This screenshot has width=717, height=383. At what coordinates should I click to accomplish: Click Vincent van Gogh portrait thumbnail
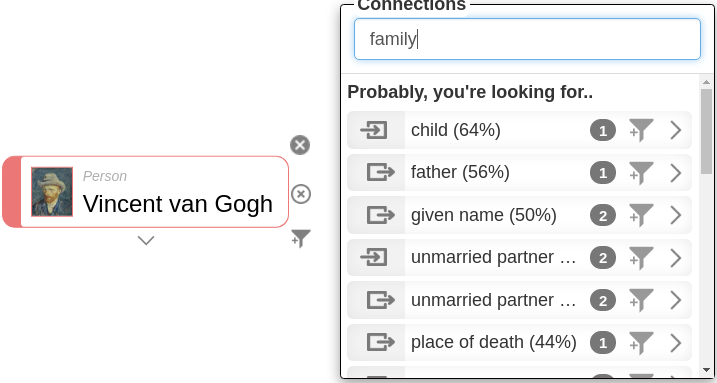click(52, 192)
